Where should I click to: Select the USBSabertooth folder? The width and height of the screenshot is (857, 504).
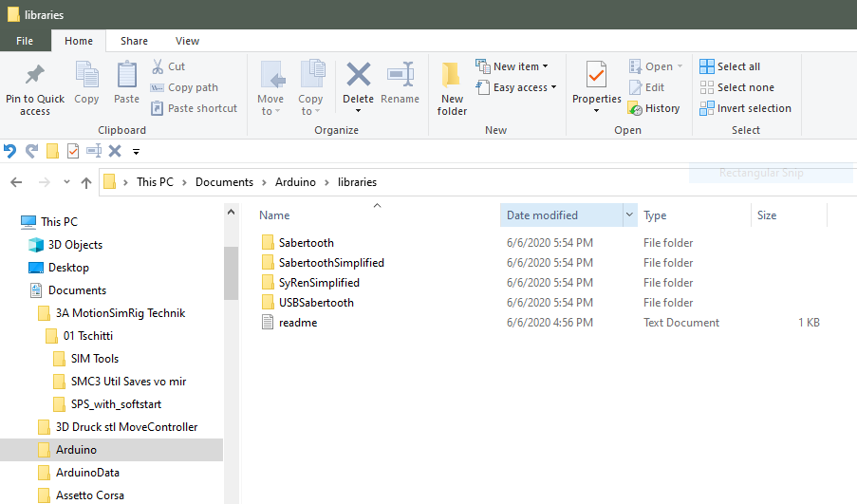coord(316,303)
